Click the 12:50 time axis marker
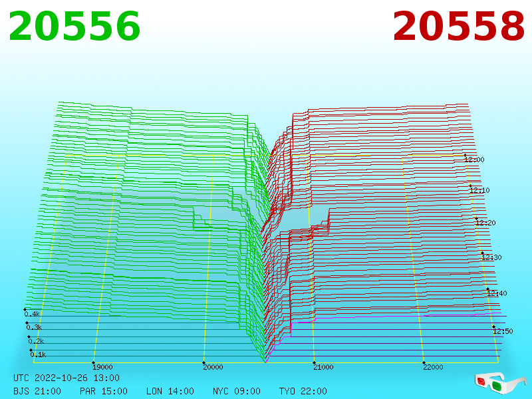The image size is (532, 399). [503, 331]
